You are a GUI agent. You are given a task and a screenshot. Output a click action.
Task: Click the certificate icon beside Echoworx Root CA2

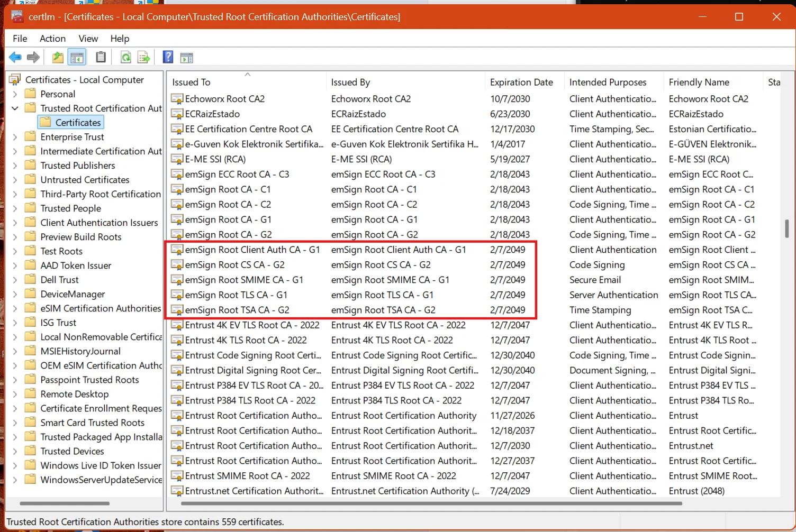[177, 99]
